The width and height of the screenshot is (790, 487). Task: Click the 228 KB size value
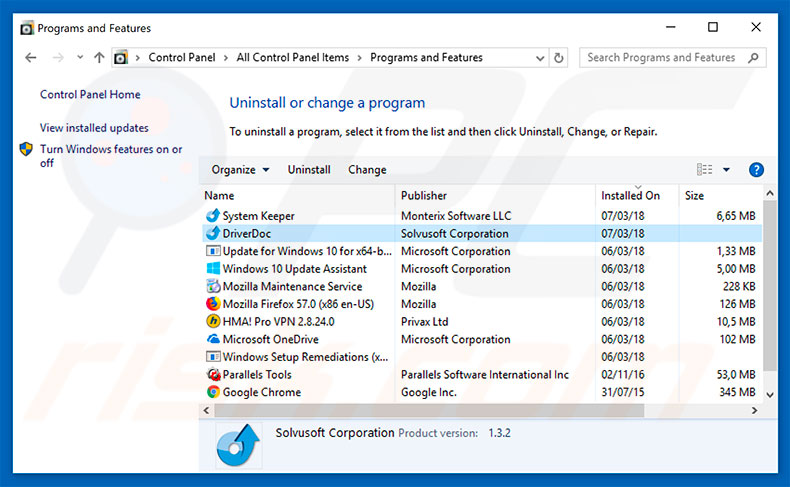739,287
